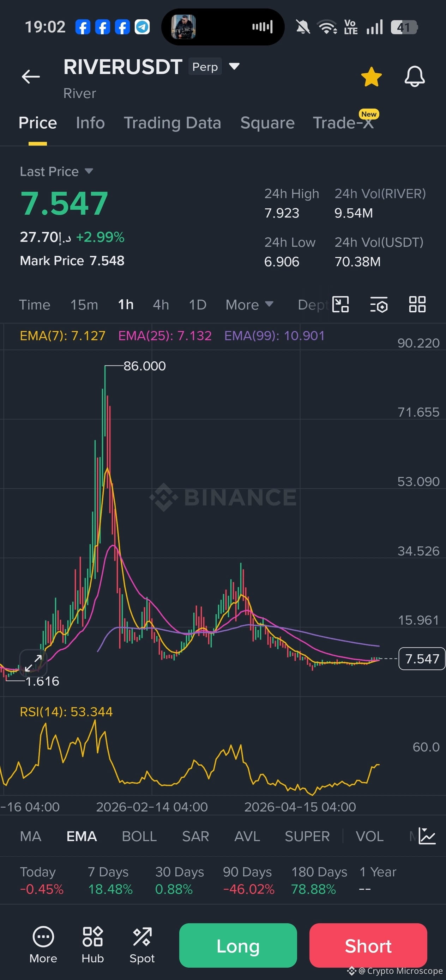
Task: Tap the 24h Low value 6.906
Action: [282, 262]
